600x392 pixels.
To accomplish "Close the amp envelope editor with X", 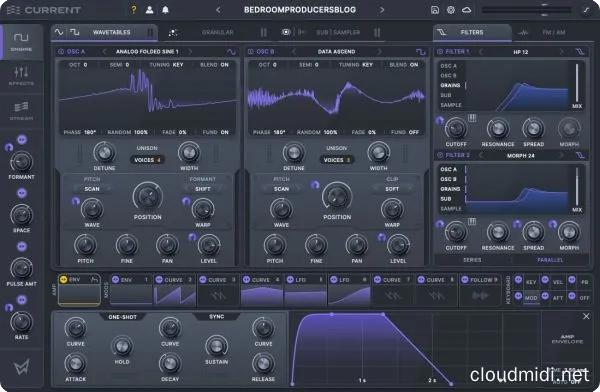I will (586, 316).
